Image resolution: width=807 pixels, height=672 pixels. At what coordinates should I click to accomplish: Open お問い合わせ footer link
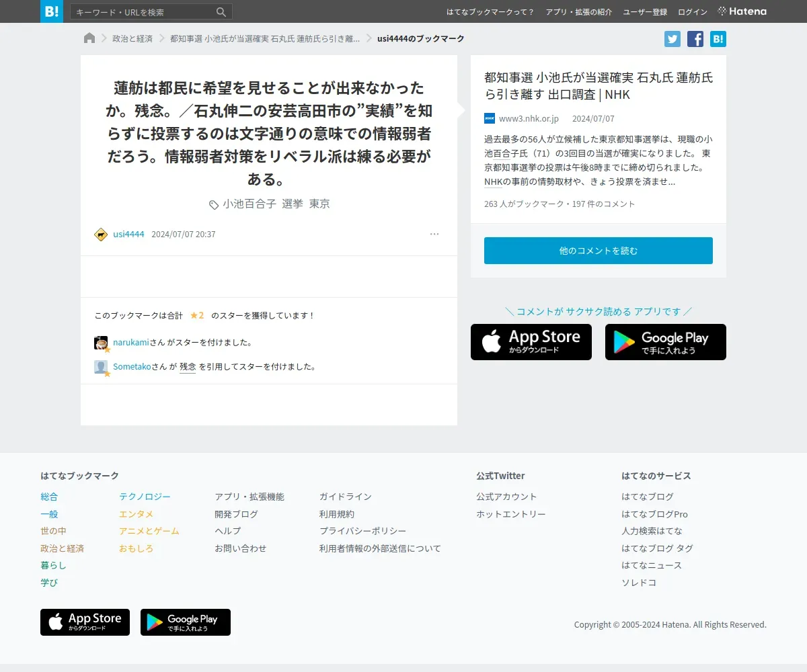(241, 548)
